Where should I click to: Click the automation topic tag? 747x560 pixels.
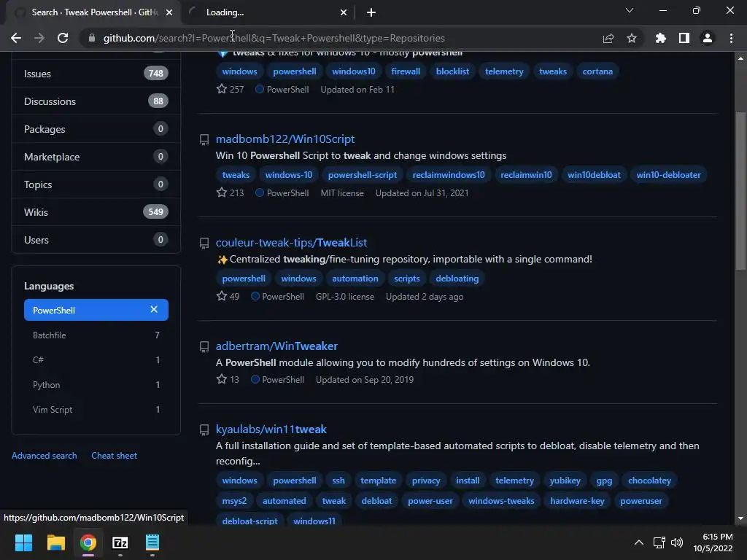click(355, 279)
